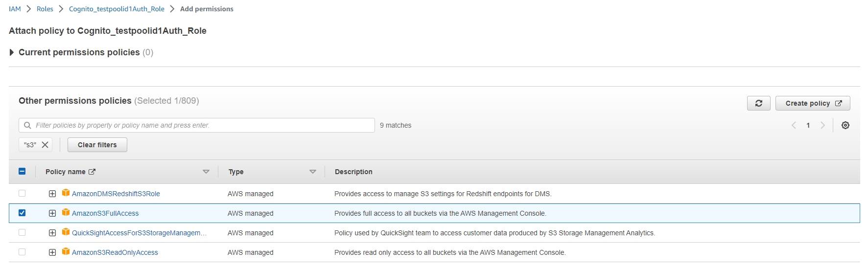Click the next page arrow
Image resolution: width=868 pixels, height=270 pixels.
822,125
